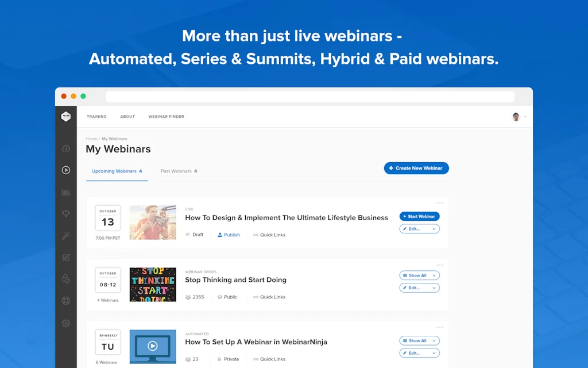Select the magic wand icon in sidebar
This screenshot has width=588, height=368.
pos(66,235)
